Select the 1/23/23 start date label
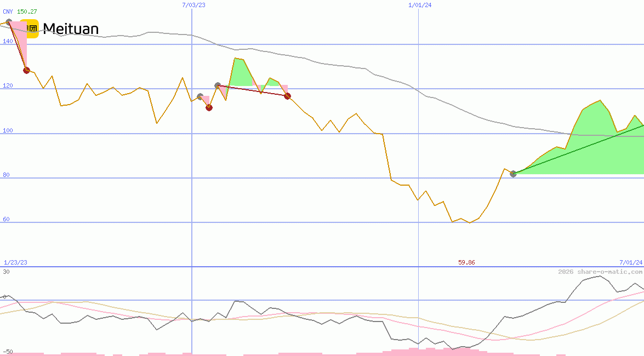The width and height of the screenshot is (644, 356). click(15, 262)
